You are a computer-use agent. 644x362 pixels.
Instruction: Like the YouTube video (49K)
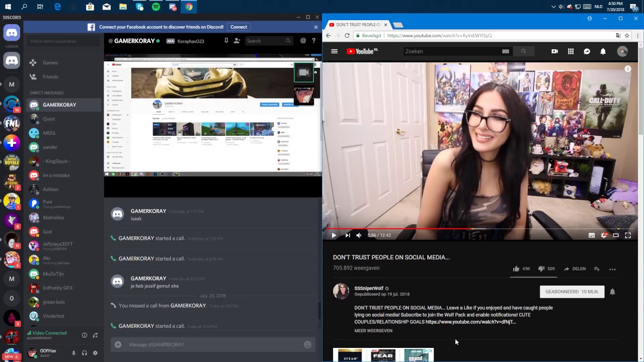(x=521, y=269)
